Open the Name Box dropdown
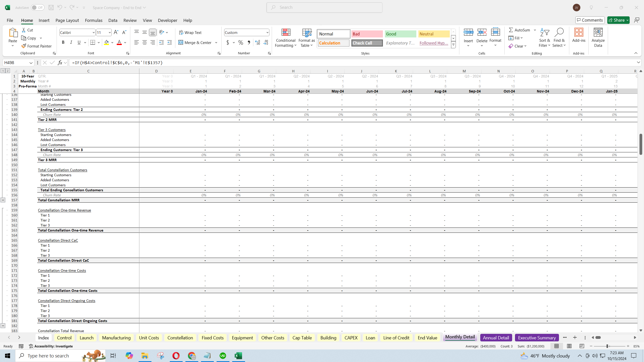 (31, 63)
